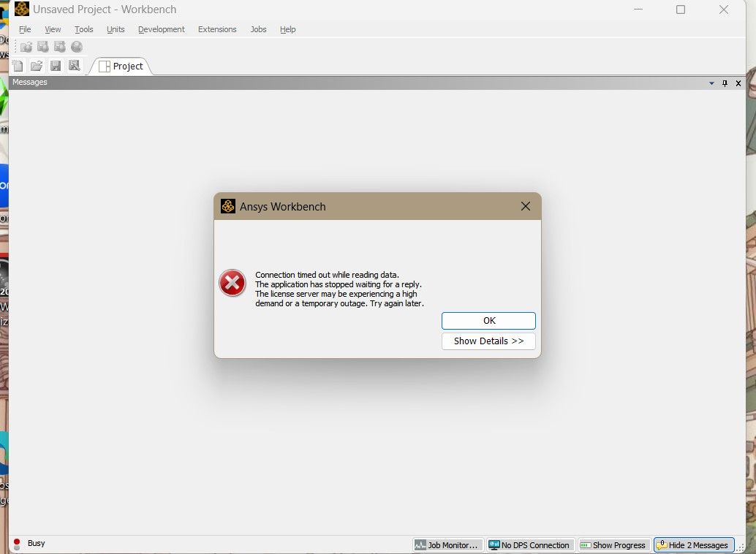Open the Tools menu
Image resolution: width=756 pixels, height=554 pixels.
84,29
